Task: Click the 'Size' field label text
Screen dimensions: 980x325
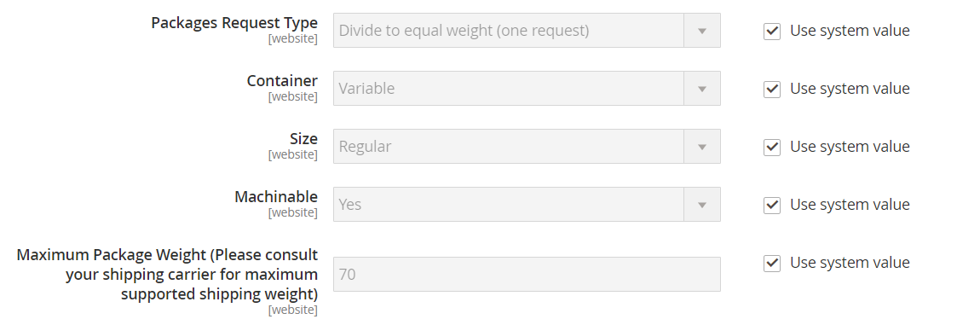Action: coord(303,138)
